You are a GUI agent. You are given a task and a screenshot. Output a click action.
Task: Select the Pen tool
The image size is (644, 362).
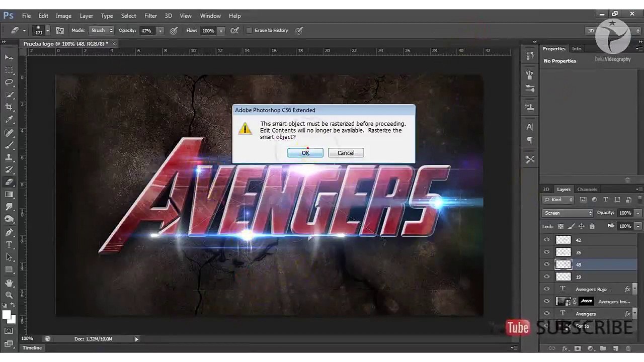pos(9,232)
